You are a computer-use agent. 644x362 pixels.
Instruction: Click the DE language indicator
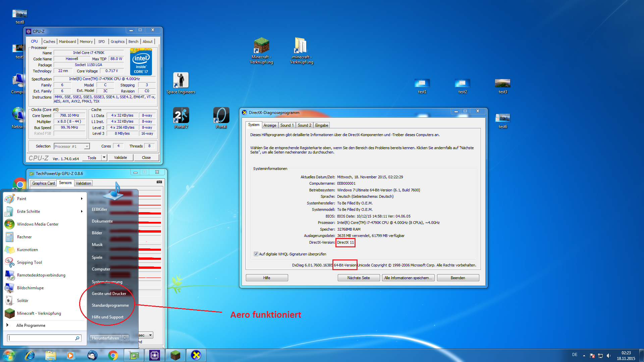(x=575, y=355)
